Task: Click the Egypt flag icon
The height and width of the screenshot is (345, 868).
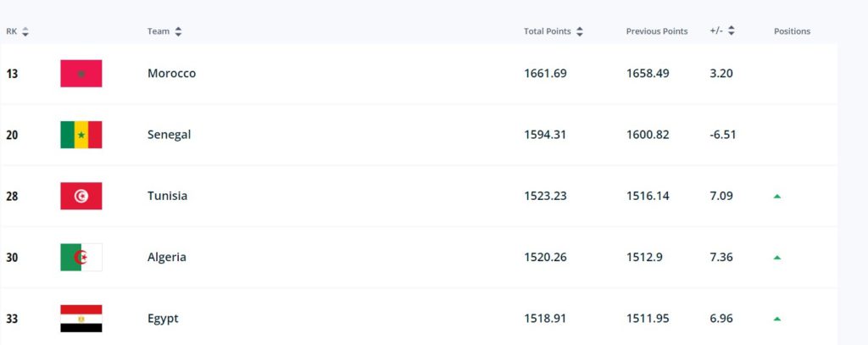Action: [x=81, y=319]
